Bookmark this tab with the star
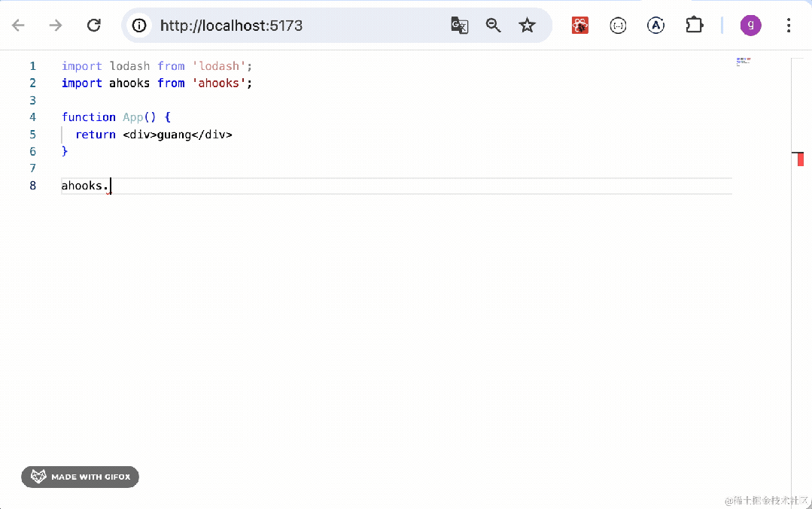The height and width of the screenshot is (509, 812). click(x=527, y=26)
